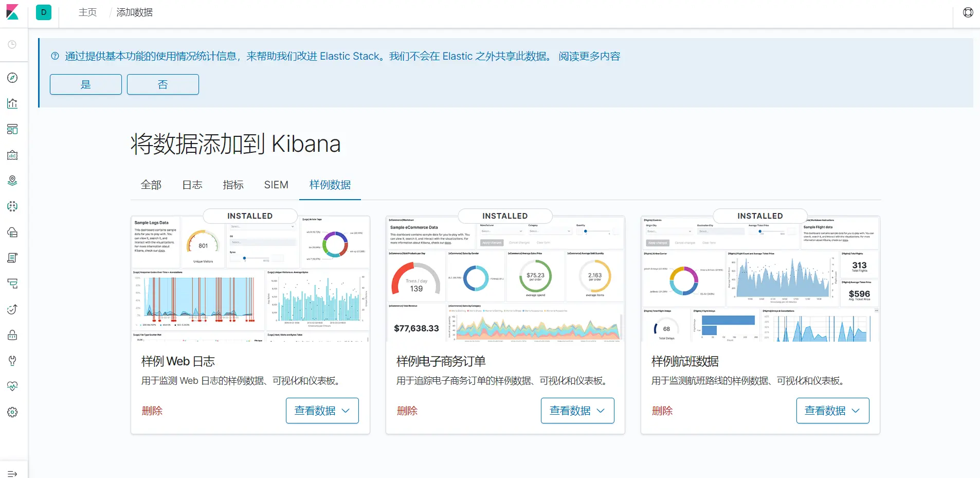This screenshot has height=478, width=980.
Task: Click the 样例 Web 日志 card title
Action: (x=178, y=361)
